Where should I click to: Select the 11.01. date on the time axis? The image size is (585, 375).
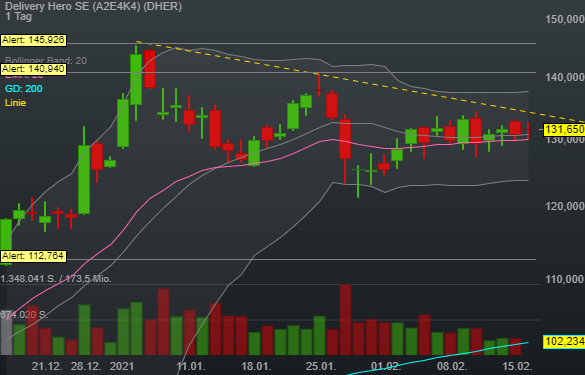pos(191,366)
